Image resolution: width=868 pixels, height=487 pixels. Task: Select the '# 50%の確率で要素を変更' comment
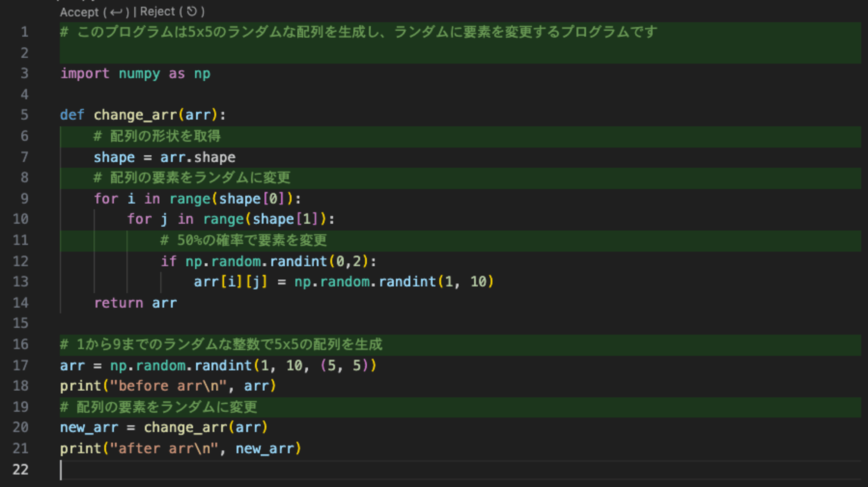click(243, 240)
